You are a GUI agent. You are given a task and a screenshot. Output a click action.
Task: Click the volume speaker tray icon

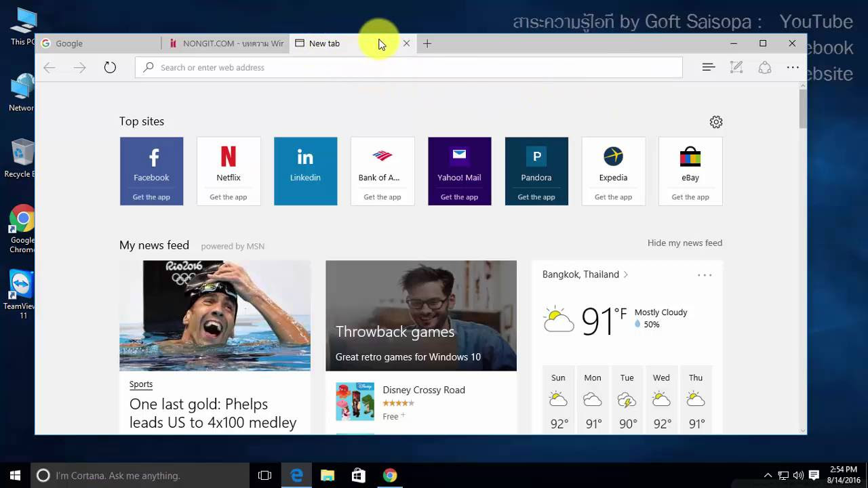[798, 476]
